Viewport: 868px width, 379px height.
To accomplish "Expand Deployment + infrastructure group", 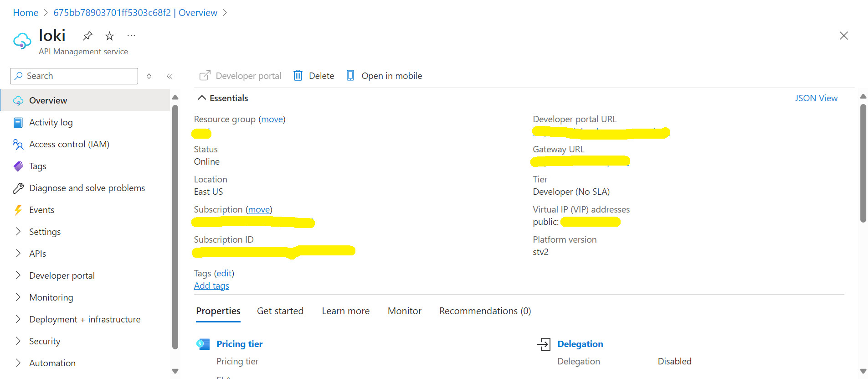I will point(18,319).
